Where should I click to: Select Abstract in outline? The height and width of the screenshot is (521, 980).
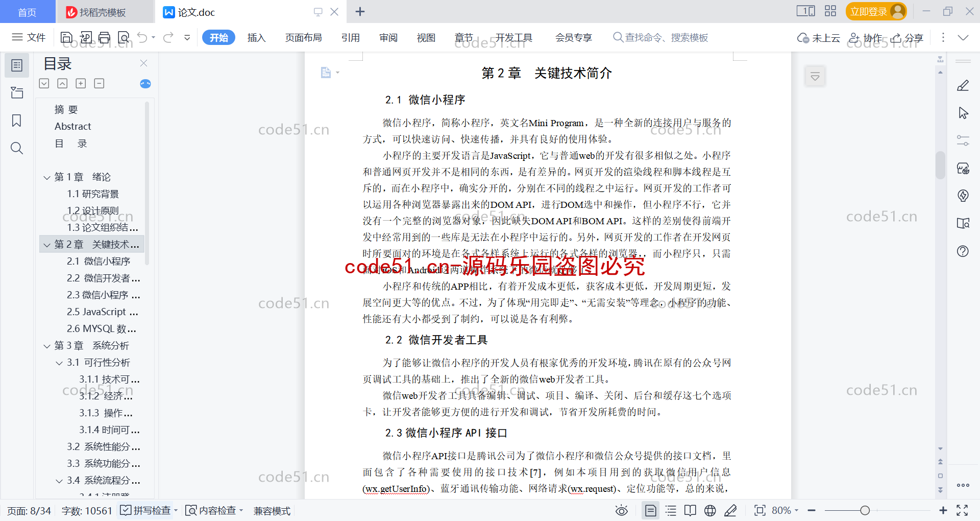(73, 126)
